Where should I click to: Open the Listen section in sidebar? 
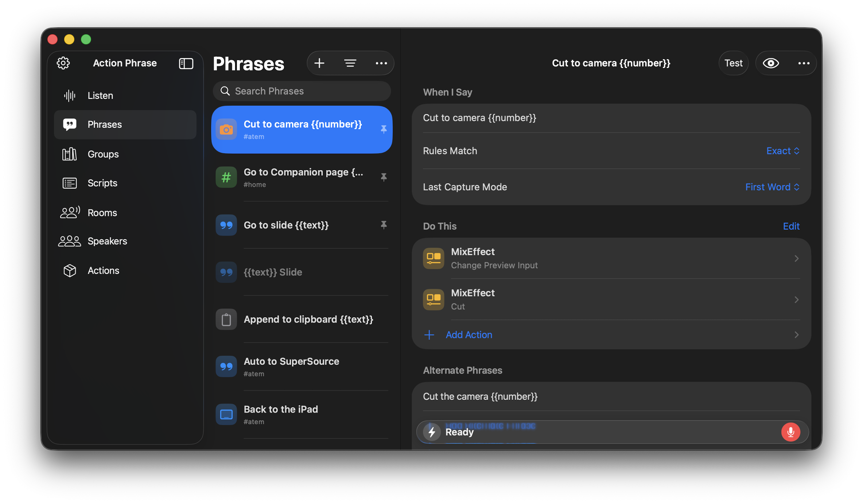[100, 95]
